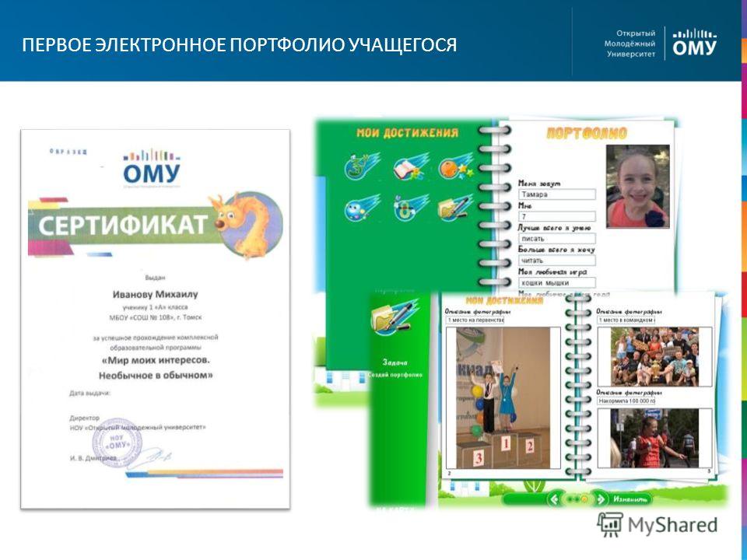Click the age field containing 7
The width and height of the screenshot is (747, 560).
click(x=557, y=216)
